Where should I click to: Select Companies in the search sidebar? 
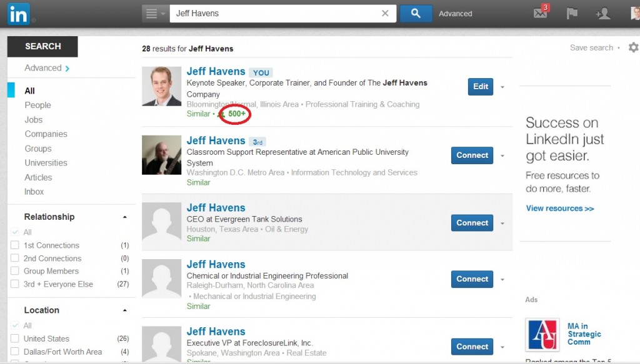point(46,134)
